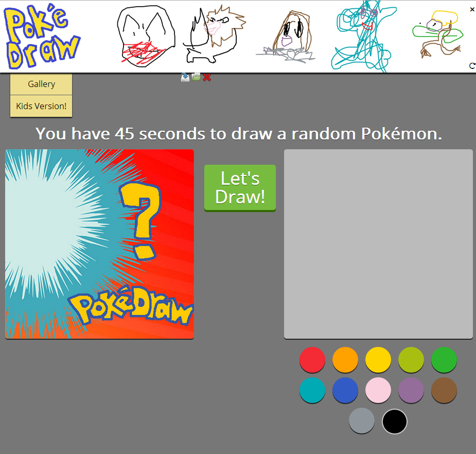Pick the olive yellow-green color swatch
This screenshot has height=454, width=476.
pyautogui.click(x=411, y=360)
